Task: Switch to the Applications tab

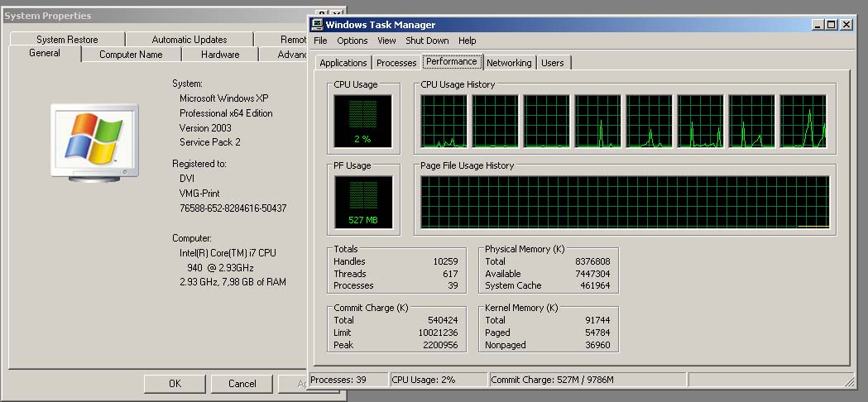Action: coord(343,63)
